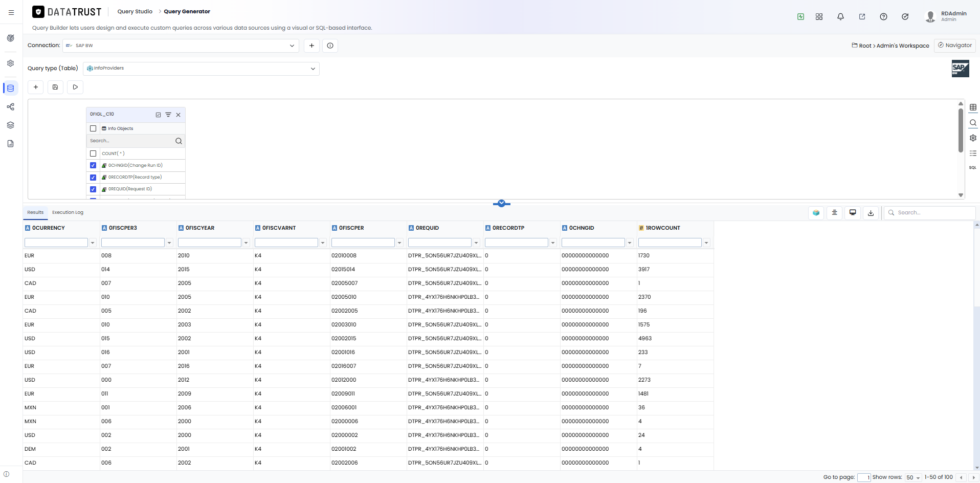Go to Query Studio breadcrumb

coord(135,11)
